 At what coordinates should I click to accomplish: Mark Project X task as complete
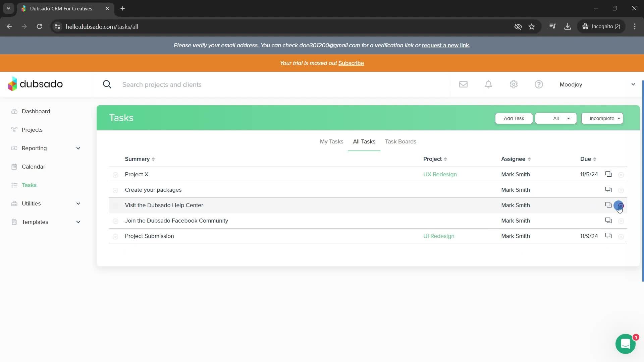pos(115,175)
